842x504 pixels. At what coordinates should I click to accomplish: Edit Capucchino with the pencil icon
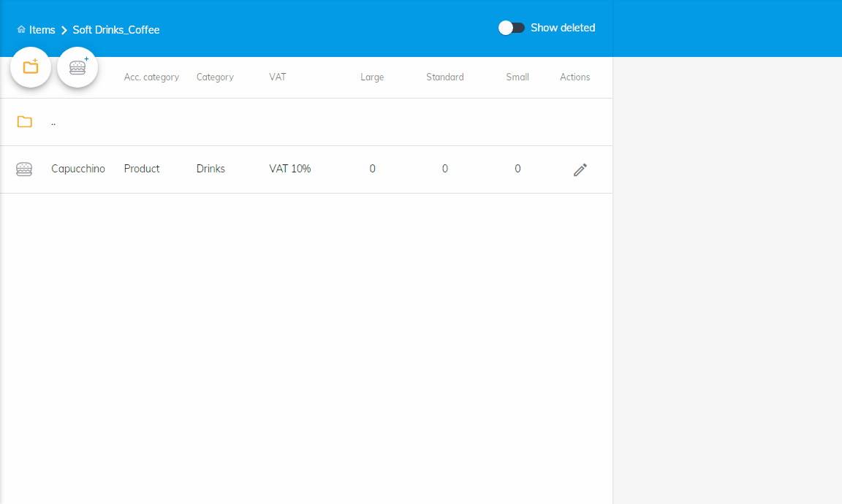[580, 169]
